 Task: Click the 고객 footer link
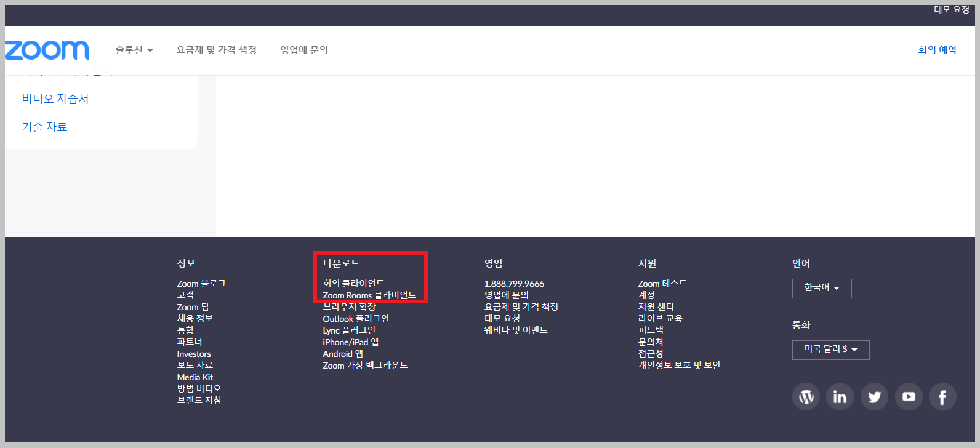[x=185, y=295]
